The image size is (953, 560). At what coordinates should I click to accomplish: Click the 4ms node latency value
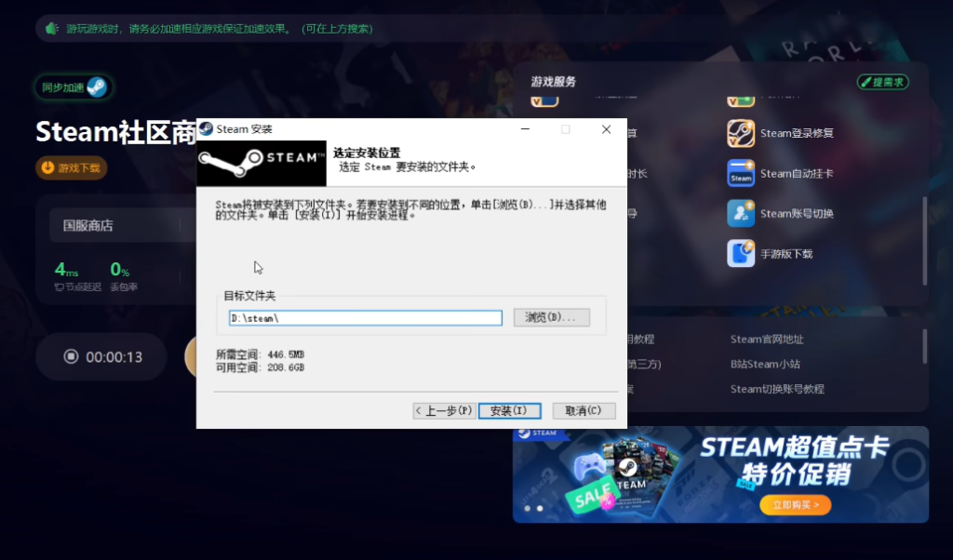point(66,269)
